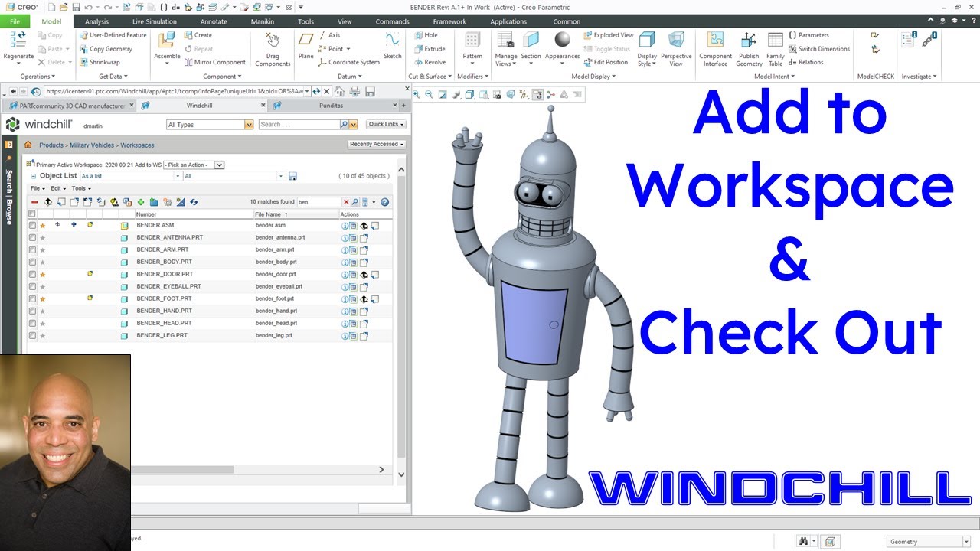Click the info icon for BENDER.ASM row

pyautogui.click(x=345, y=226)
